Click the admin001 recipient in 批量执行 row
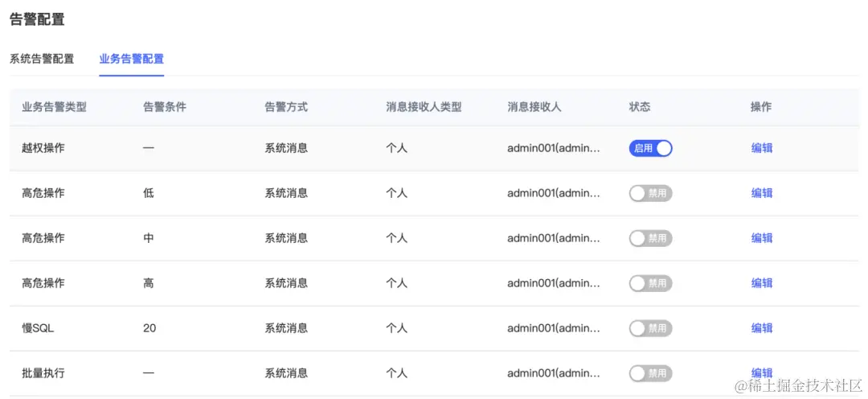The height and width of the screenshot is (399, 868). (554, 373)
